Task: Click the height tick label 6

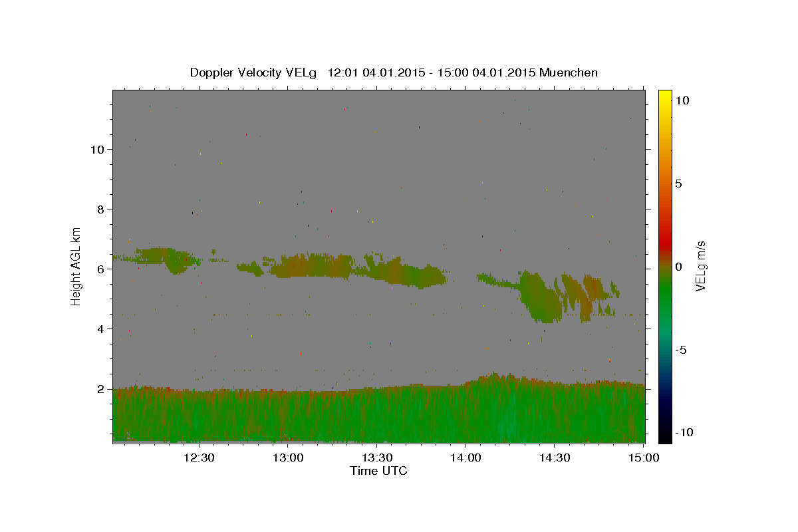Action: tap(102, 269)
